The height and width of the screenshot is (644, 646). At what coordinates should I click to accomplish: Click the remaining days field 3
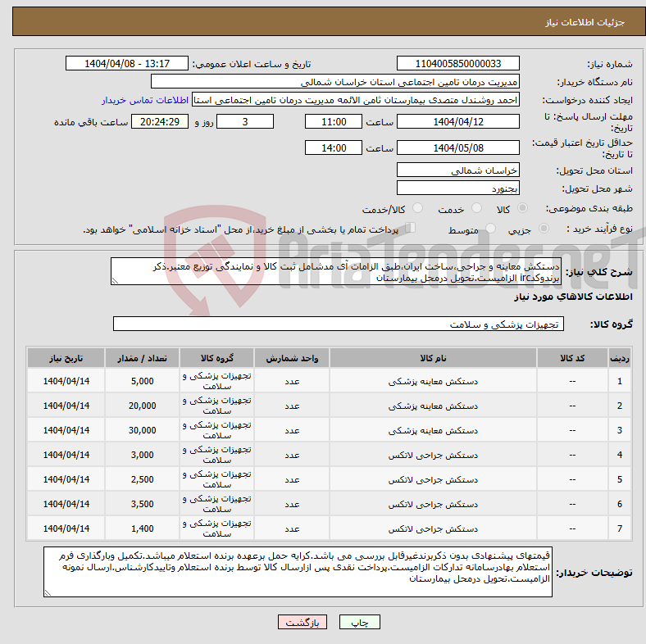245,121
